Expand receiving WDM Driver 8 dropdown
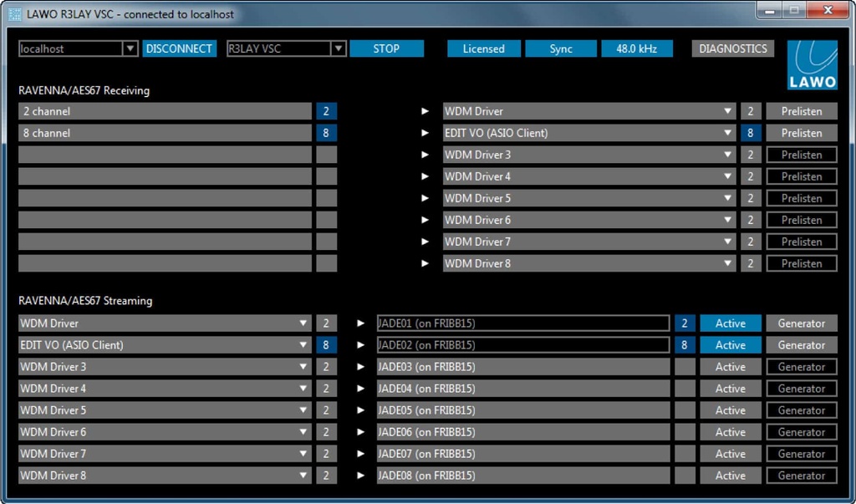The height and width of the screenshot is (504, 856). pyautogui.click(x=728, y=263)
